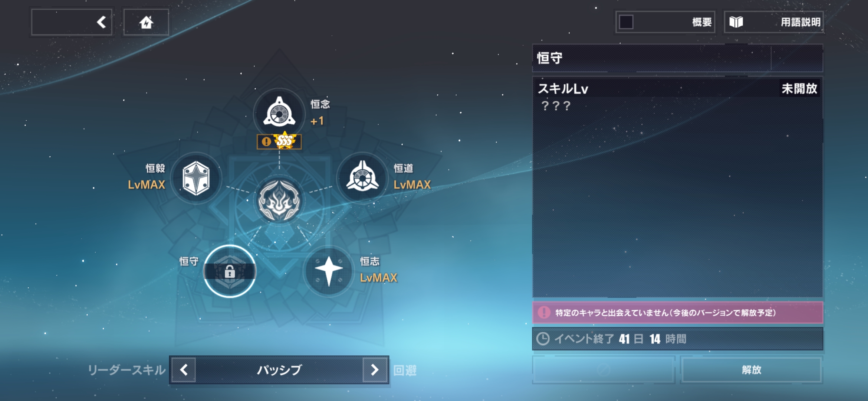Open the SSS rank warning badge
The height and width of the screenshot is (401, 868).
point(279,141)
